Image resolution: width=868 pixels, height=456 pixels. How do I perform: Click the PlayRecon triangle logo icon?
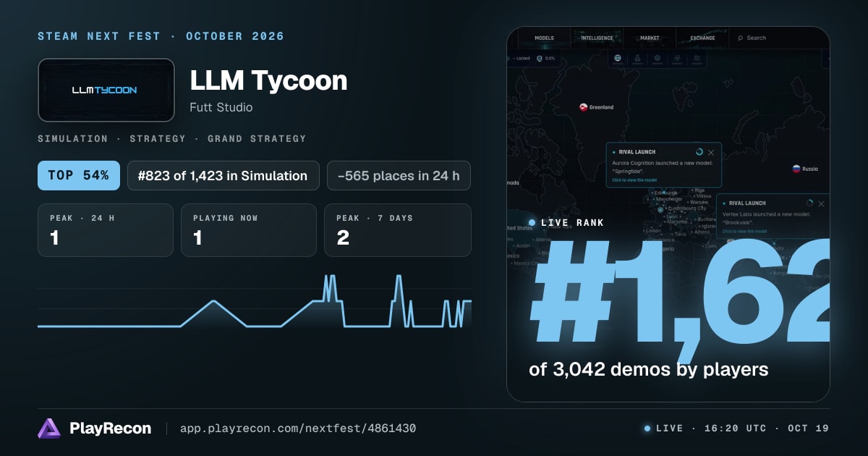tap(49, 428)
